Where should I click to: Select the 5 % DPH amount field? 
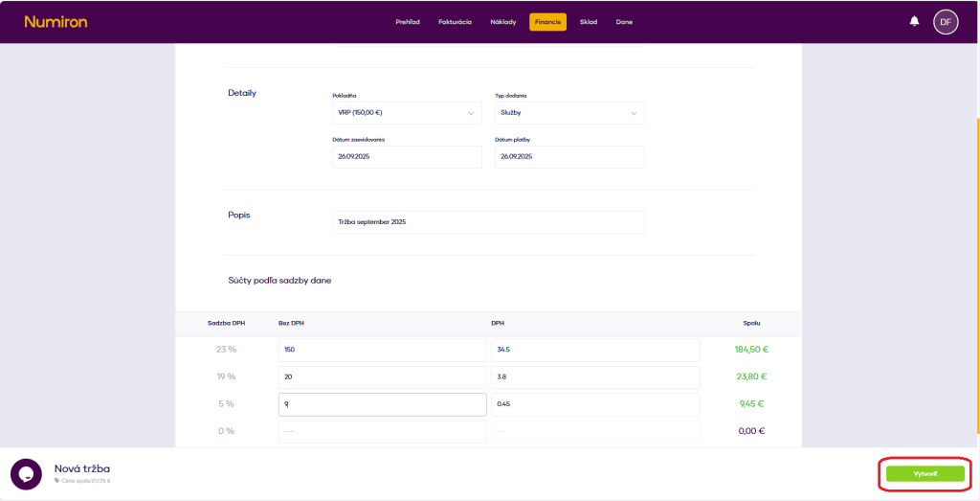594,404
